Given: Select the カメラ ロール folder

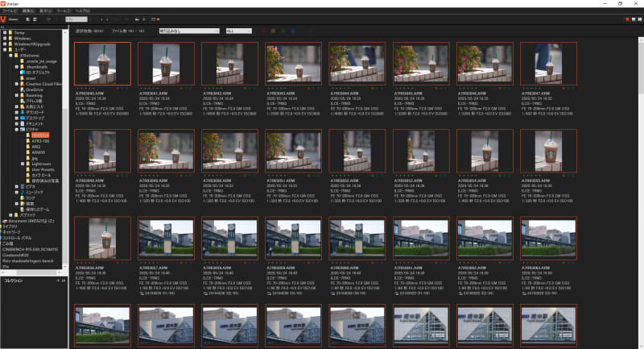Looking at the screenshot, I should (x=42, y=175).
